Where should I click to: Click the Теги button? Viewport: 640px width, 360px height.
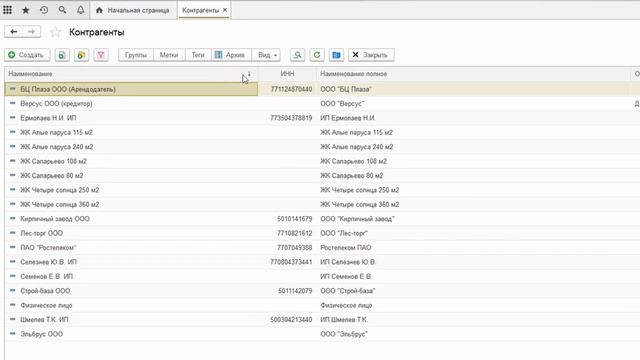198,55
